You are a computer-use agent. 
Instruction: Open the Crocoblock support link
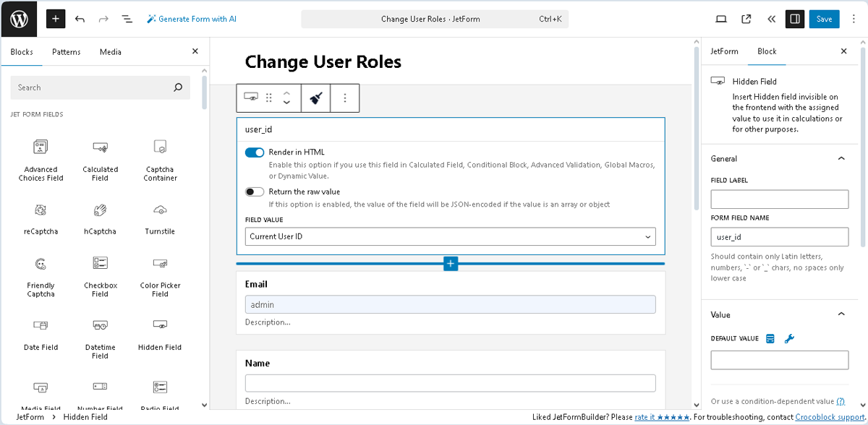pyautogui.click(x=830, y=417)
